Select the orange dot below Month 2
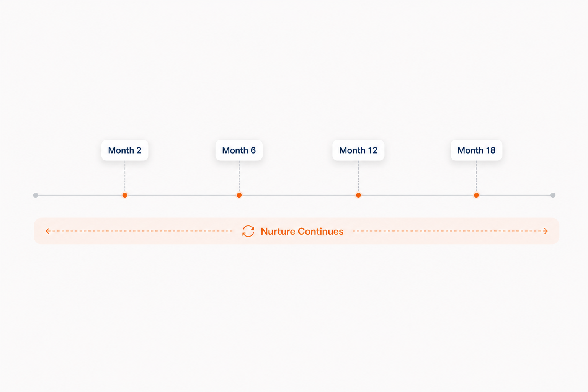Screen dimensions: 588x392 point(125,195)
